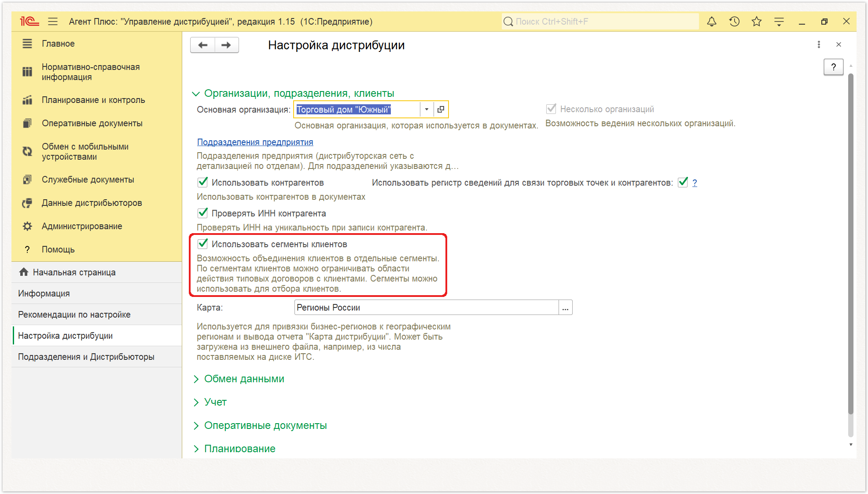
Task: Switch to Рекомендации по настройке tab
Action: (97, 315)
